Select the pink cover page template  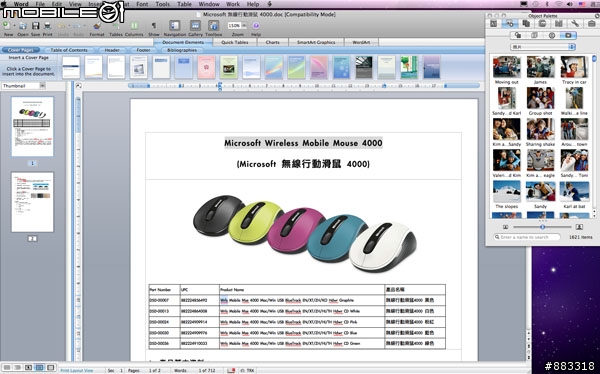[x=206, y=67]
